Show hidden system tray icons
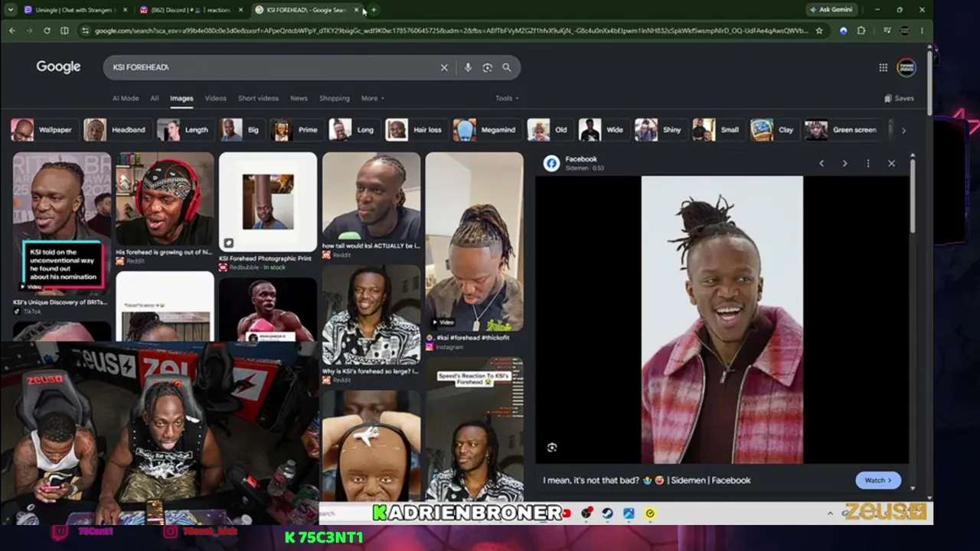This screenshot has height=551, width=980. 830,514
